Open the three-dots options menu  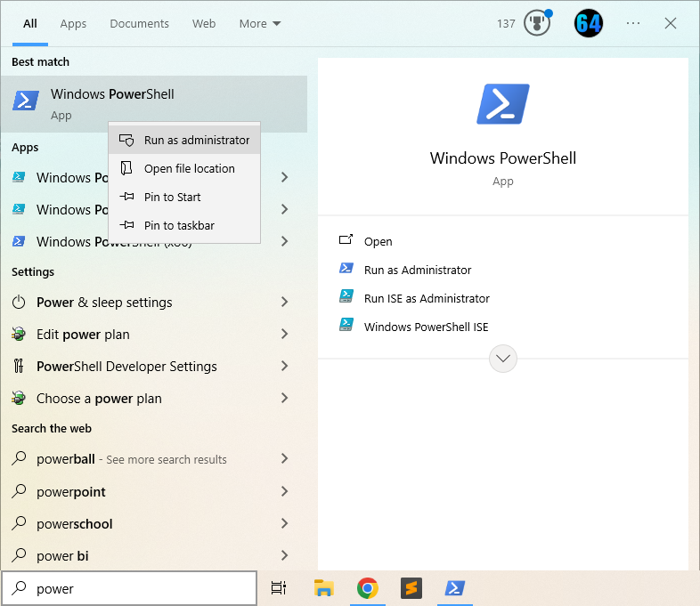pos(633,23)
